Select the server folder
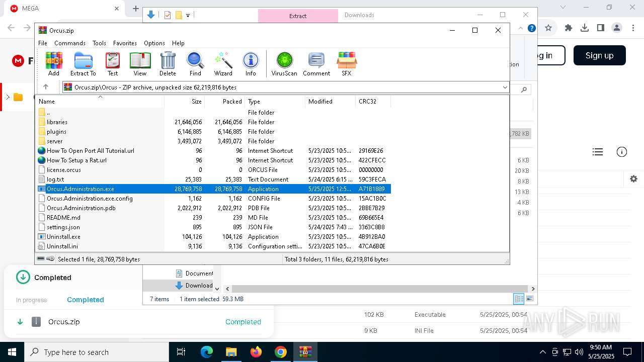The height and width of the screenshot is (362, 644). pyautogui.click(x=213, y=141)
